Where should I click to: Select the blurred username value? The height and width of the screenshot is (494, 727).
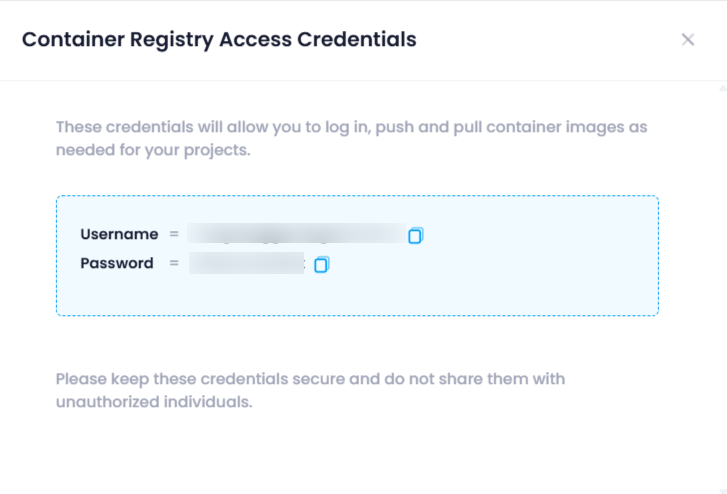coord(297,233)
